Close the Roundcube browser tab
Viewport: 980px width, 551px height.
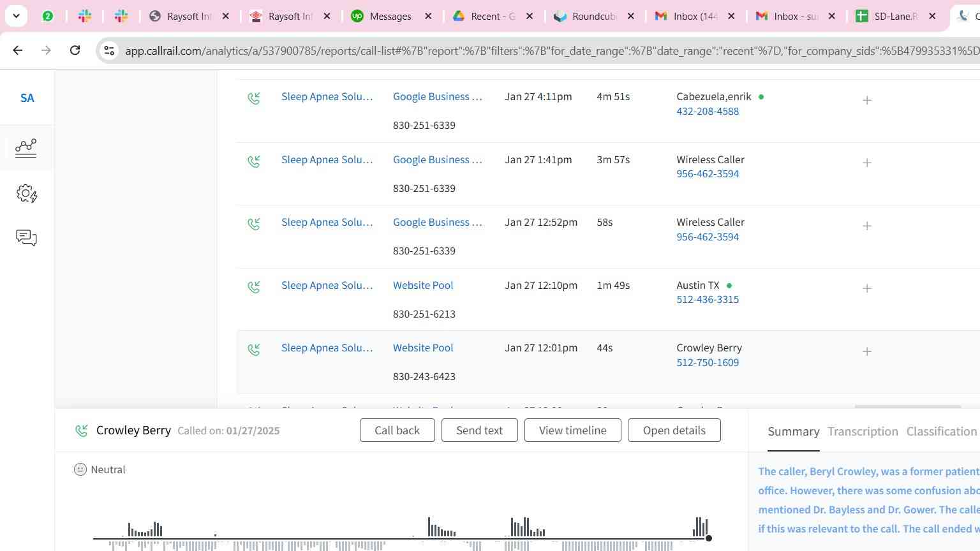coord(631,16)
